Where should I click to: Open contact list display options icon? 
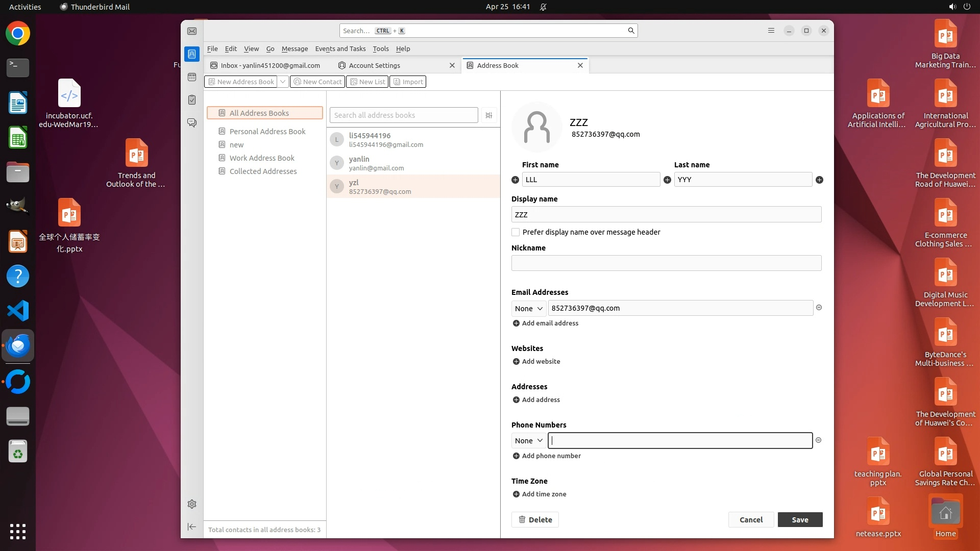(488, 115)
